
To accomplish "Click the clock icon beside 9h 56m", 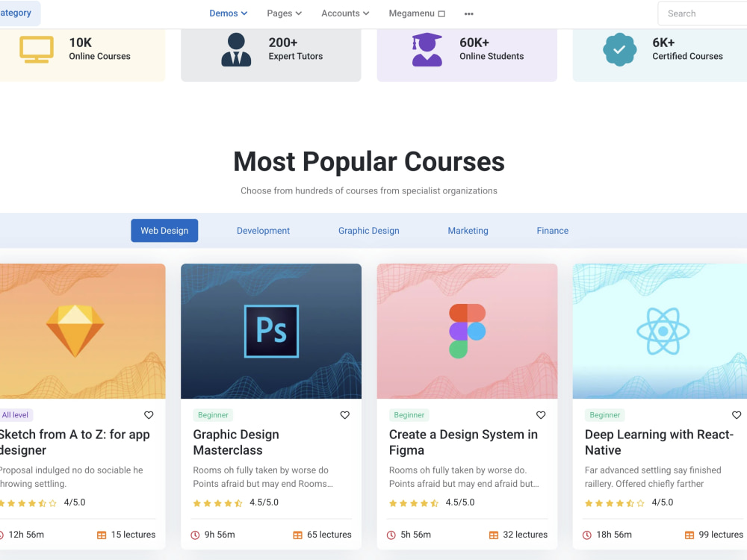I will click(195, 535).
